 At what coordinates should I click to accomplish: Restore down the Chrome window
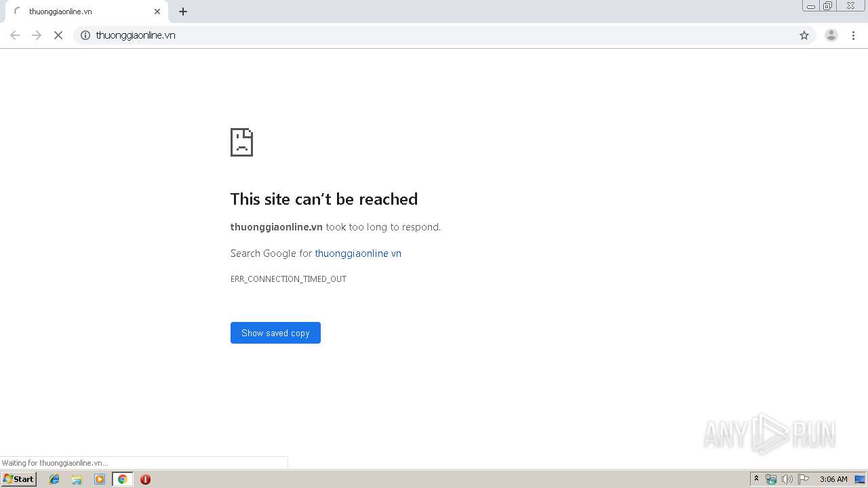point(828,6)
